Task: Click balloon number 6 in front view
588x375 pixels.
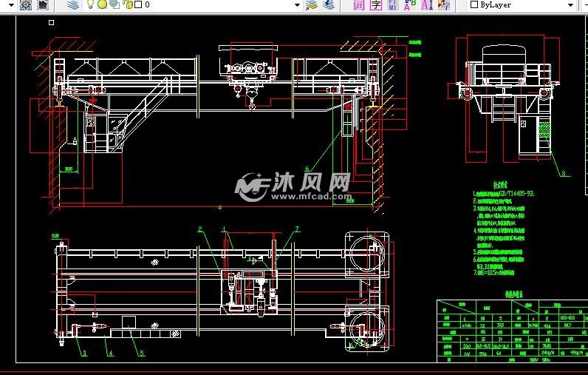Action: 307,169
